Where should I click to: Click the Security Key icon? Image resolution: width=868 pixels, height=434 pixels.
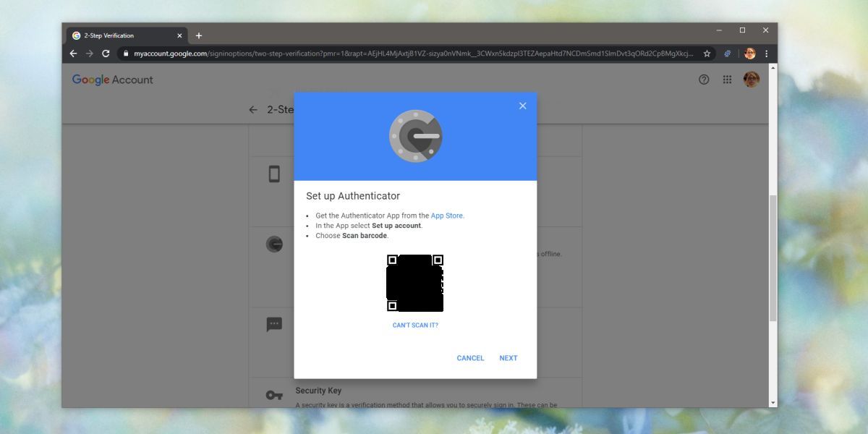(x=274, y=394)
